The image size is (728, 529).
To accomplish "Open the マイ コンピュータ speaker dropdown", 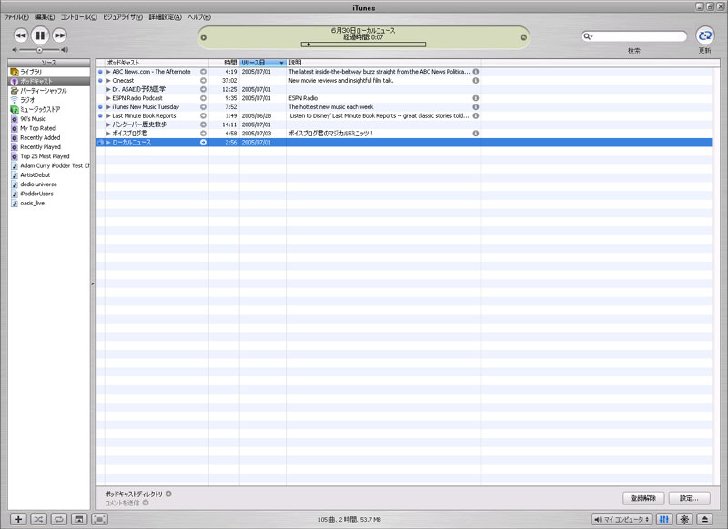I will coord(622,519).
